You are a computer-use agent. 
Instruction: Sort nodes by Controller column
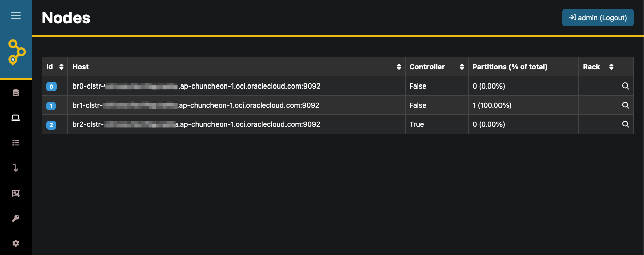[462, 67]
